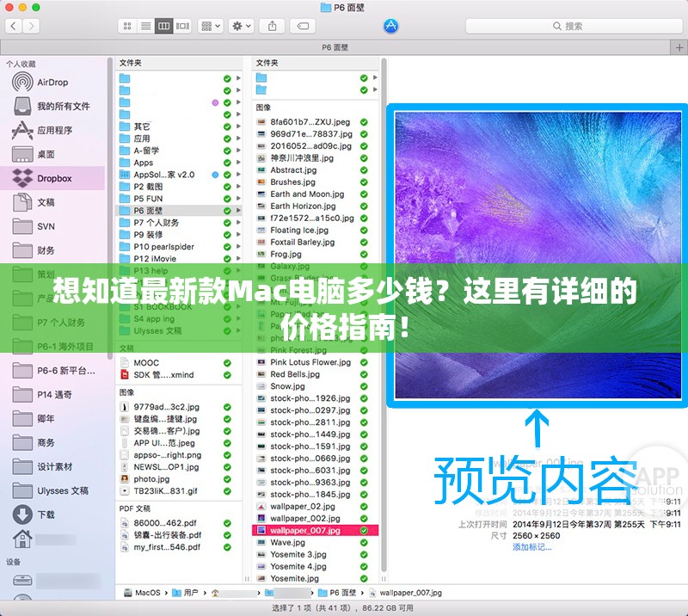Select the SDK 管....xmind file

click(x=179, y=375)
